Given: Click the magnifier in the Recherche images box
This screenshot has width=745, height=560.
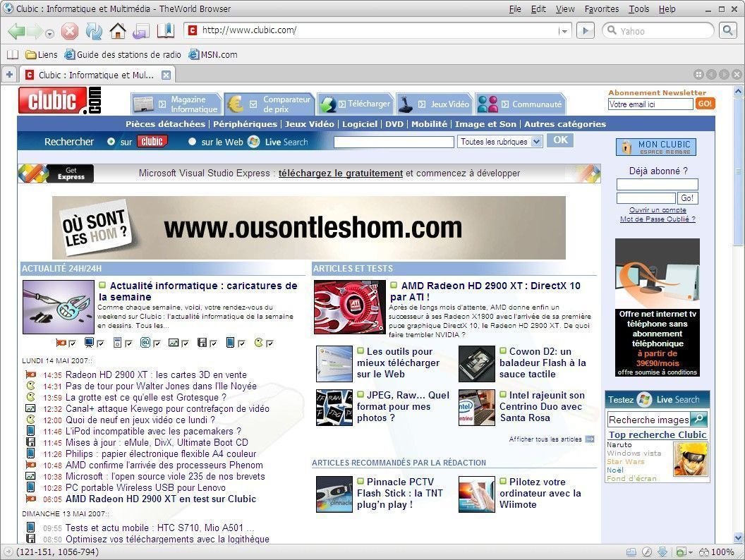Looking at the screenshot, I should click(699, 419).
